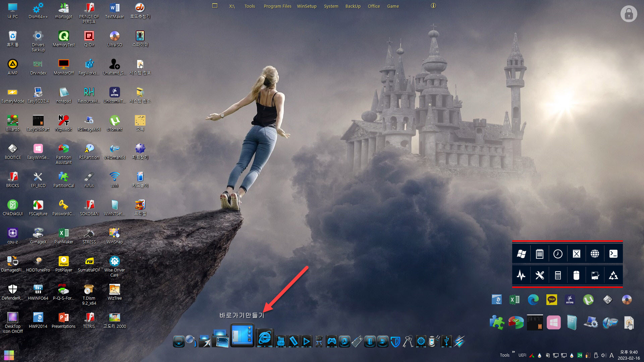Screen dimensions: 644x362
Task: Click the pulse monitor tile in the widget panel
Action: tap(521, 276)
